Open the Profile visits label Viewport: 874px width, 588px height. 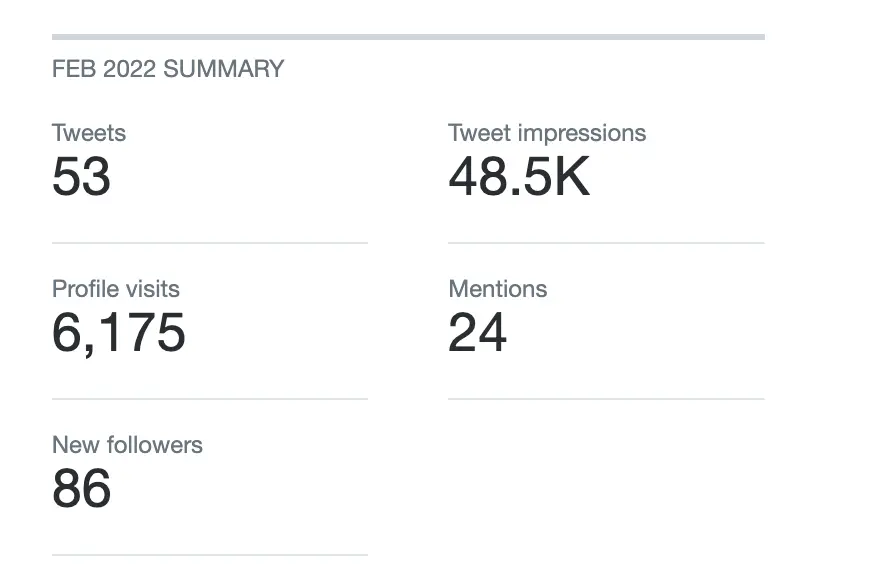[116, 289]
